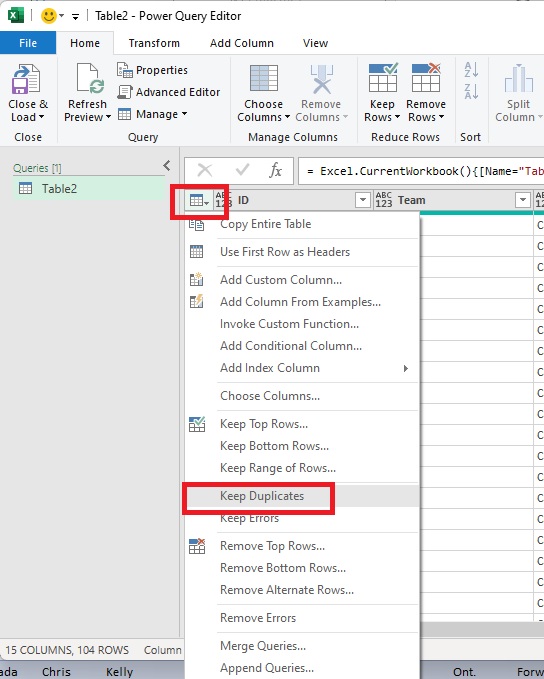Sort ascending A to Z
Image resolution: width=544 pixels, height=679 pixels.
point(471,69)
